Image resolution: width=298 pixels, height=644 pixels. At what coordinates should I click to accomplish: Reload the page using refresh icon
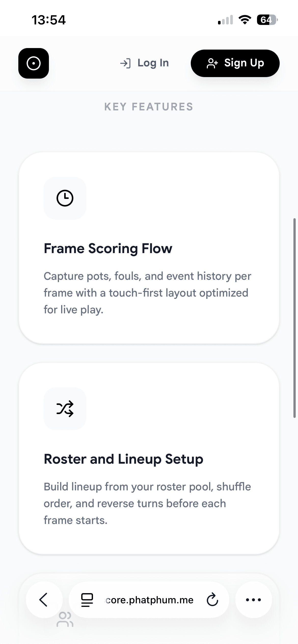point(212,600)
